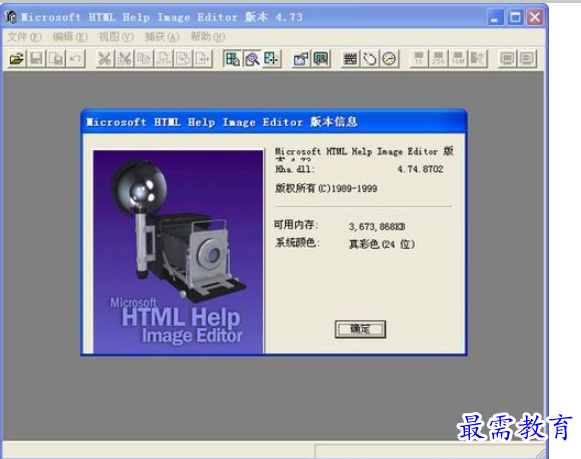Close the Image Editor main window
The image size is (581, 459).
pos(535,17)
